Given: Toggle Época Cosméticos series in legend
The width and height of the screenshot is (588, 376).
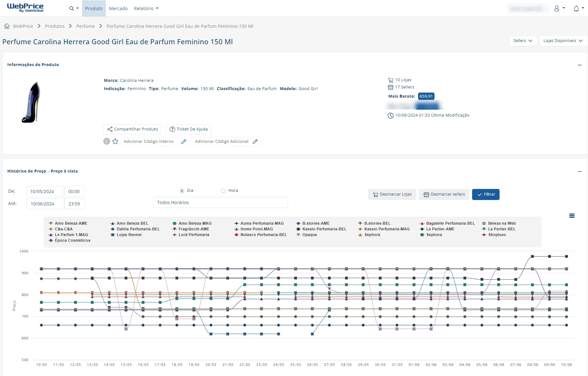Looking at the screenshot, I should (x=69, y=240).
